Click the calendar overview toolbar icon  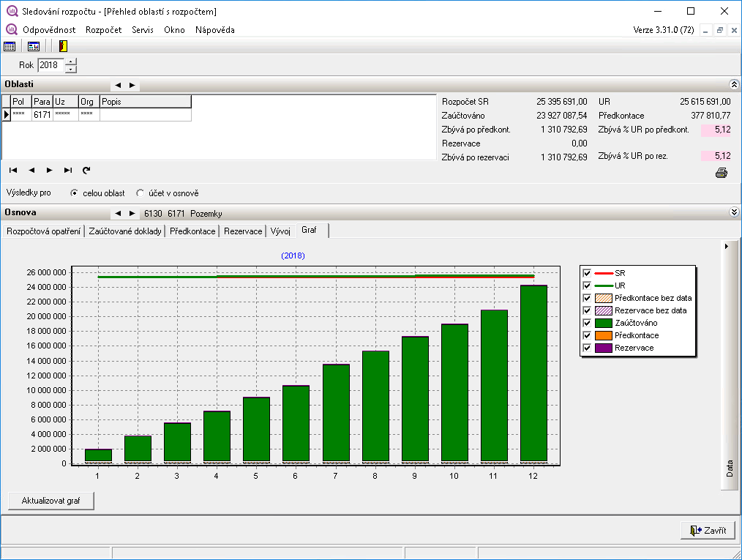tap(34, 46)
